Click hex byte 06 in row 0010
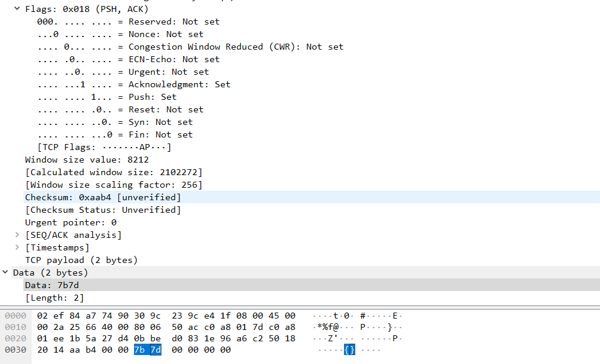Screen dimensions: 600x364 156,328
